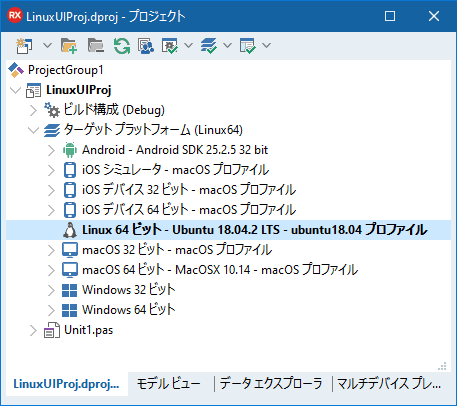Select iOS デバイス 64 ビット platform

(189, 210)
